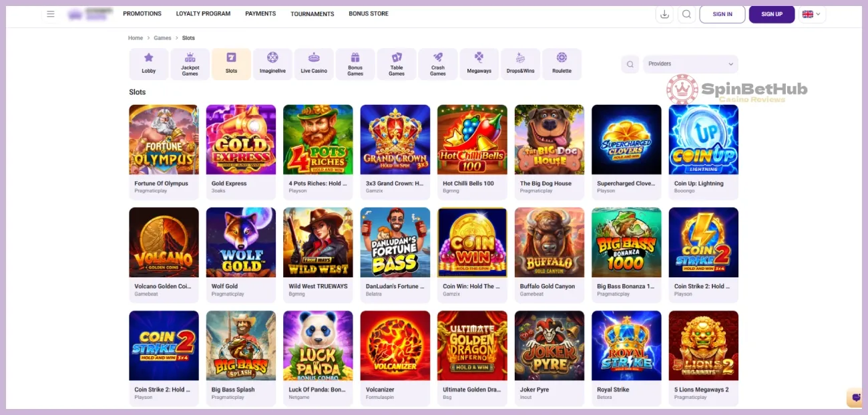Viewport: 868px width, 415px height.
Task: Open the Imaginelive category
Action: coord(272,64)
